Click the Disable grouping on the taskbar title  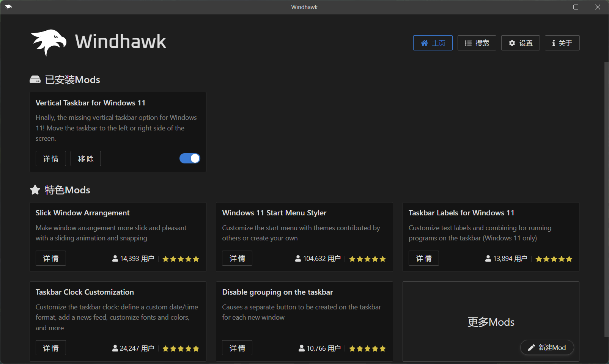coord(277,292)
